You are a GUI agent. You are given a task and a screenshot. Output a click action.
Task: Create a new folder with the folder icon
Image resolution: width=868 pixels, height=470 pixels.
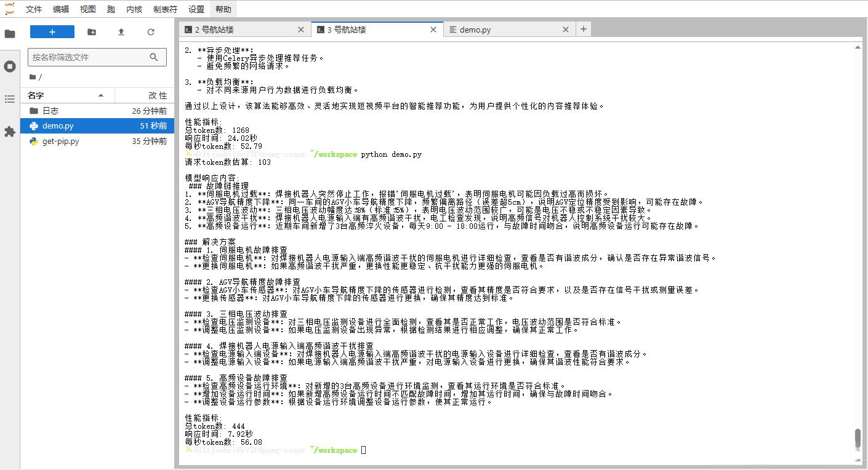(92, 32)
